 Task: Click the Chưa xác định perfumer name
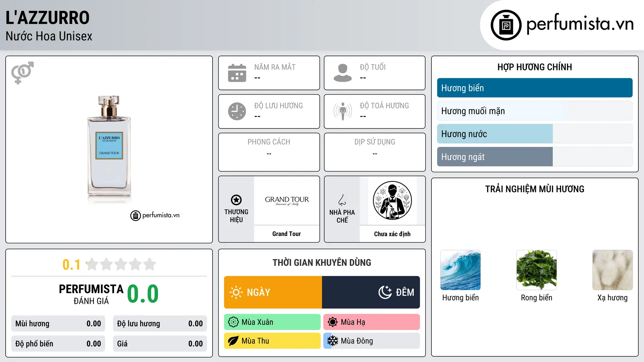[x=392, y=234]
